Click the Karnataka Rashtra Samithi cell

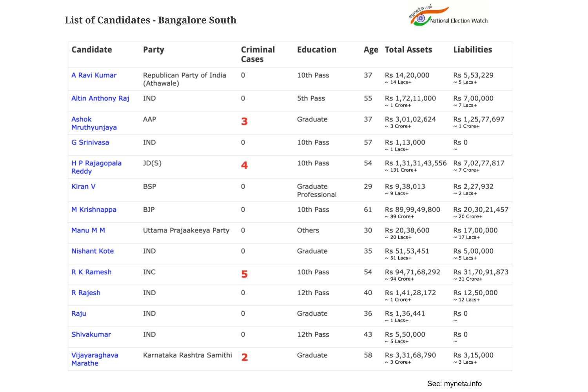click(x=187, y=355)
